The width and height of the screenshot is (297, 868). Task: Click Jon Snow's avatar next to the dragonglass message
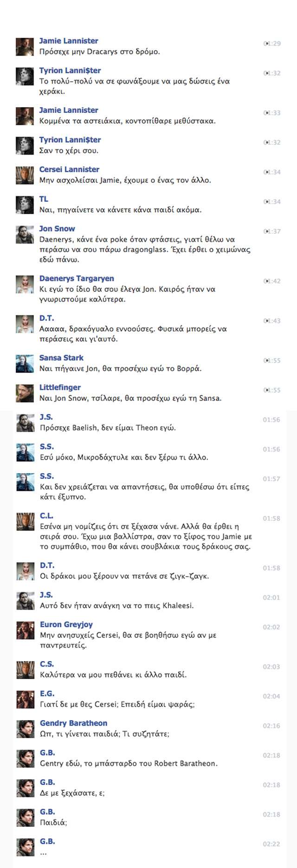(x=25, y=234)
